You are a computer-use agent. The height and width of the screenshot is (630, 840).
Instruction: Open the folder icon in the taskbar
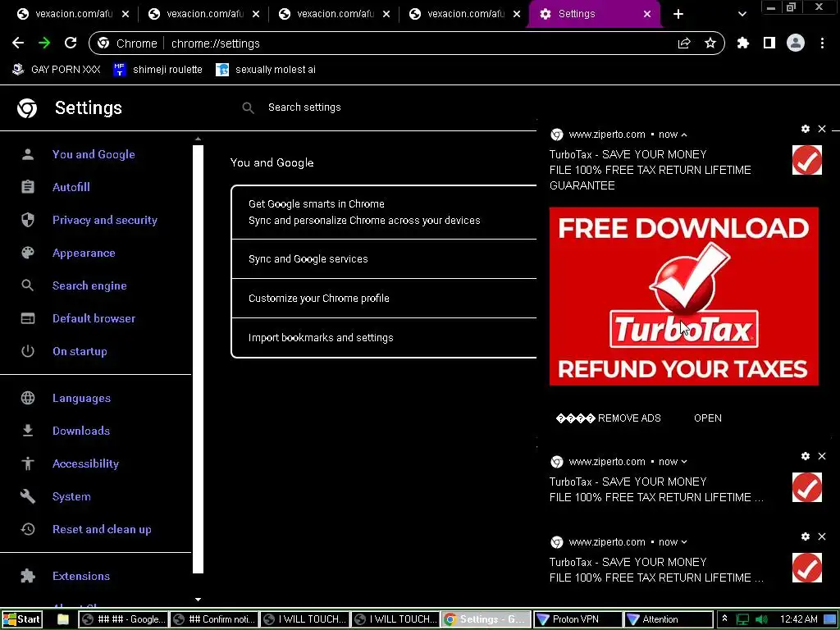pyautogui.click(x=62, y=619)
